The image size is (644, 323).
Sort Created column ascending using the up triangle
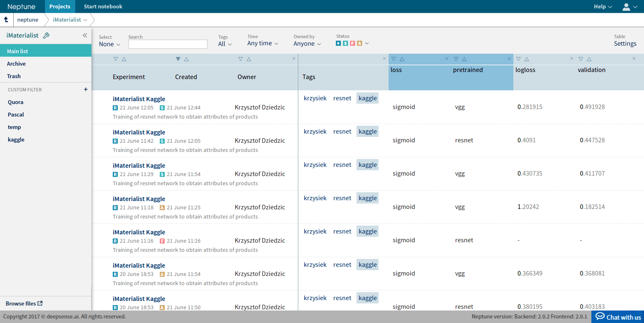[x=186, y=59]
